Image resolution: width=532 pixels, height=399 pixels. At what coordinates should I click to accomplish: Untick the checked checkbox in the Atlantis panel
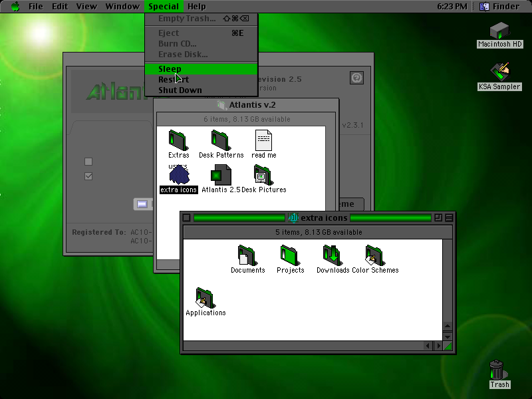tap(88, 176)
